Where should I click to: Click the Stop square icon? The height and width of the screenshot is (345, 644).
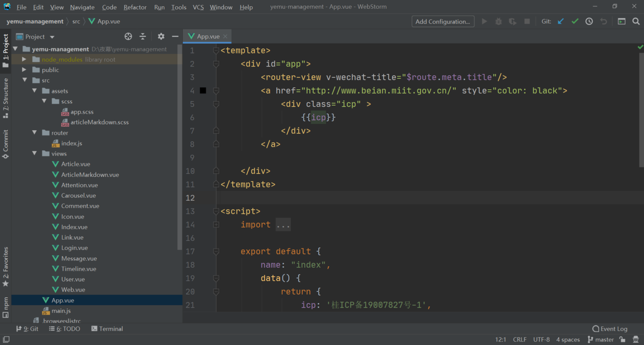click(x=527, y=21)
